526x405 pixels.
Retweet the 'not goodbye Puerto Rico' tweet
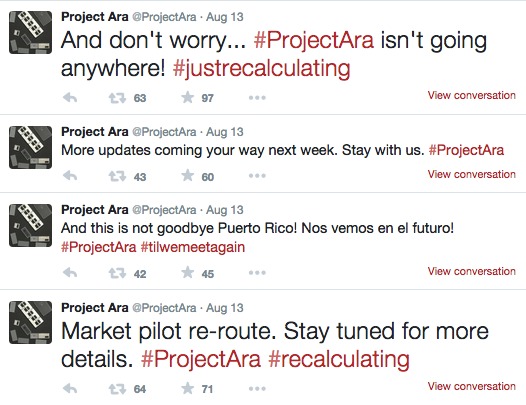pyautogui.click(x=117, y=273)
